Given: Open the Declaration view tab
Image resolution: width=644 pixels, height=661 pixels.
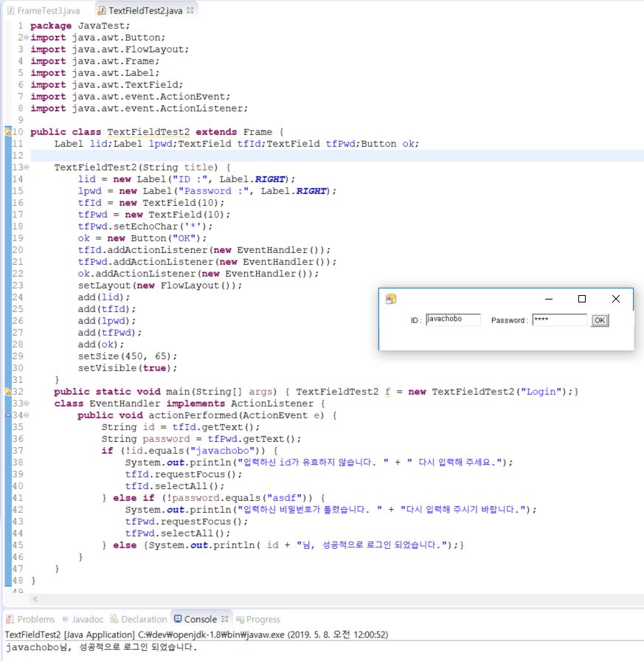Looking at the screenshot, I should [x=139, y=619].
